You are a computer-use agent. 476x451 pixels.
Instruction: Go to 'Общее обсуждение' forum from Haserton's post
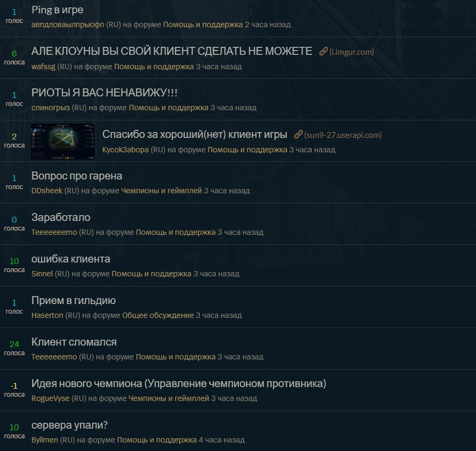[158, 315]
